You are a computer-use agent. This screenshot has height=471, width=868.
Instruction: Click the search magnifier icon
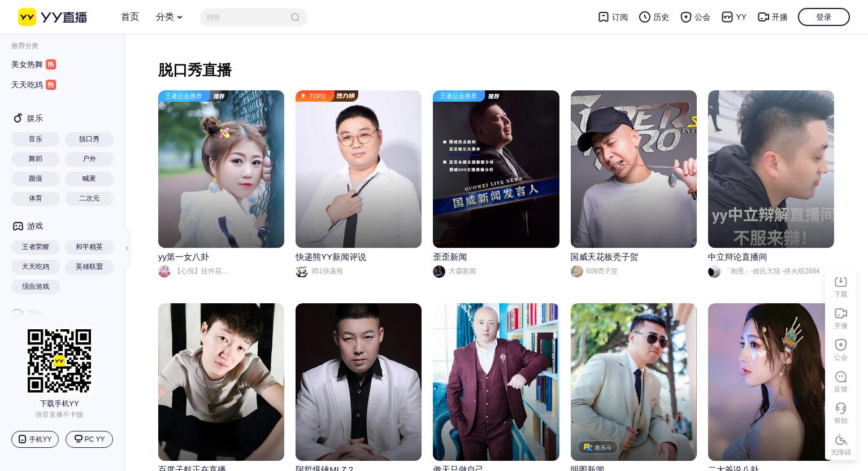(295, 18)
